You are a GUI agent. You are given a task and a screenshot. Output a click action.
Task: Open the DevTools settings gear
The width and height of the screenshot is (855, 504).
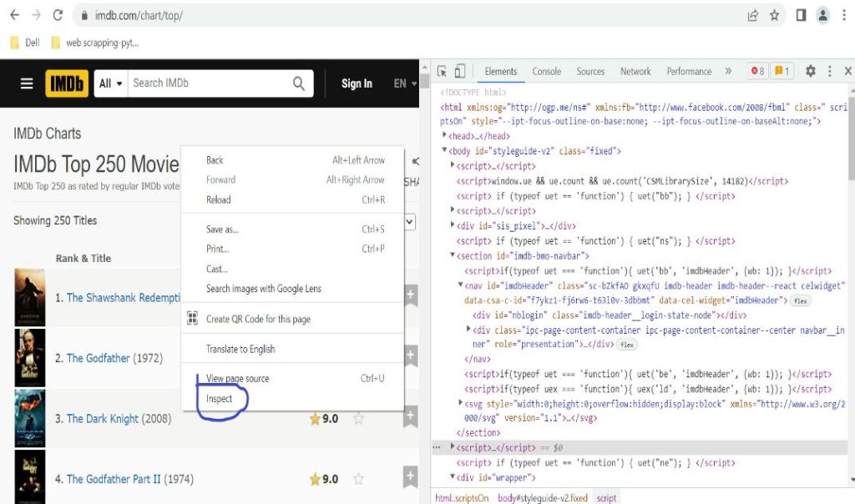pos(809,71)
